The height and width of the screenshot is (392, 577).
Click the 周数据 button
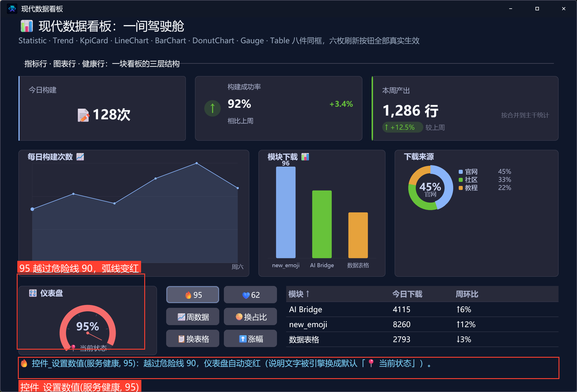[x=193, y=317]
